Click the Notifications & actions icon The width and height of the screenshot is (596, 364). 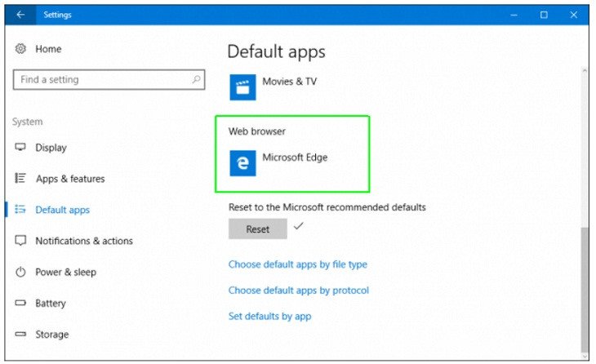[20, 242]
